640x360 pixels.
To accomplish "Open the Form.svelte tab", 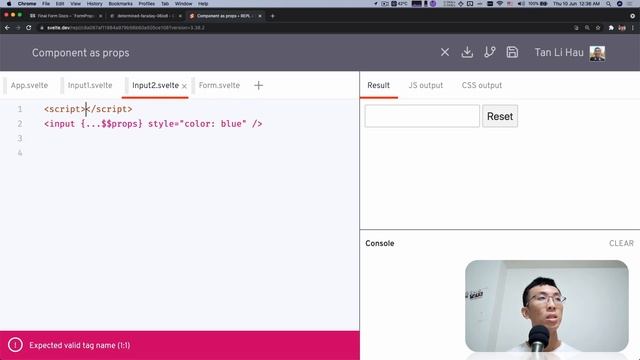I will pyautogui.click(x=219, y=85).
